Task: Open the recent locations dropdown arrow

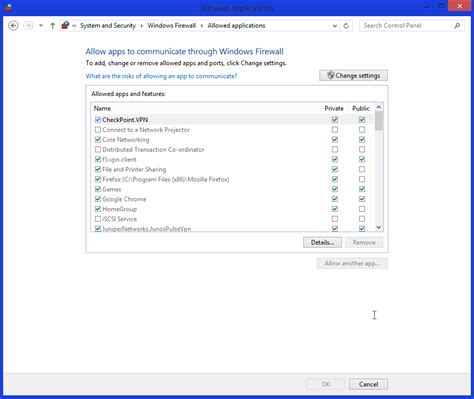Action: pos(41,26)
